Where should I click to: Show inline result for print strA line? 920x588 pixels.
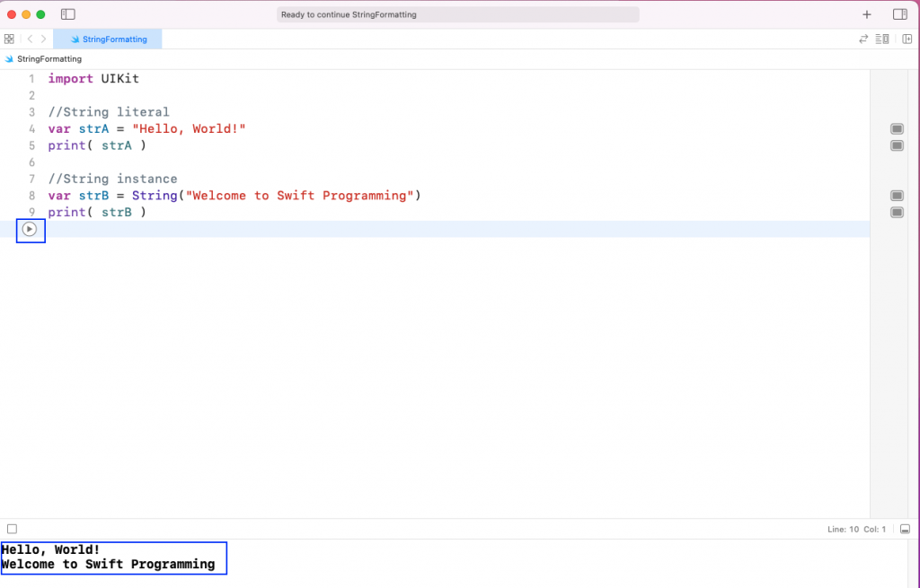coord(897,145)
